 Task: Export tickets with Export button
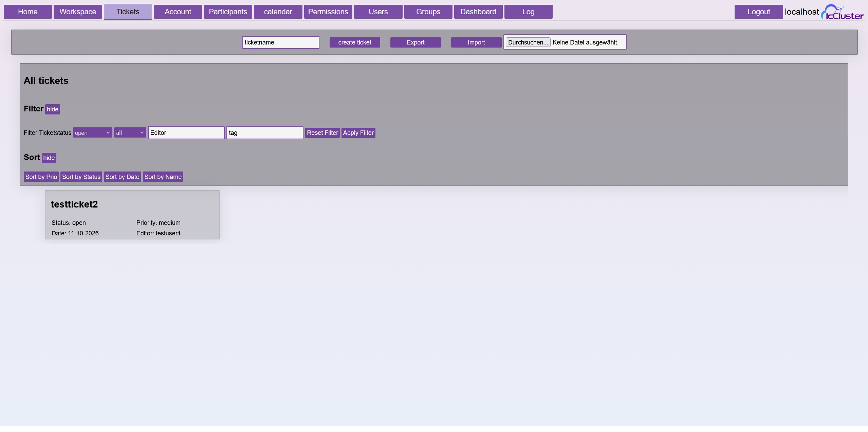pyautogui.click(x=415, y=42)
